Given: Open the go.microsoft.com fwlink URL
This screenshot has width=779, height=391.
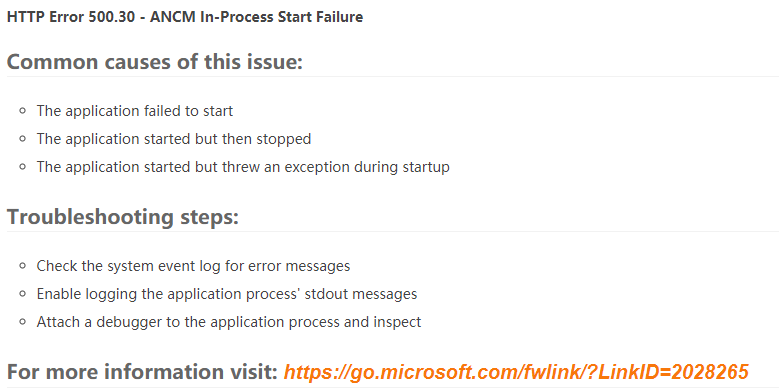Looking at the screenshot, I should click(516, 372).
